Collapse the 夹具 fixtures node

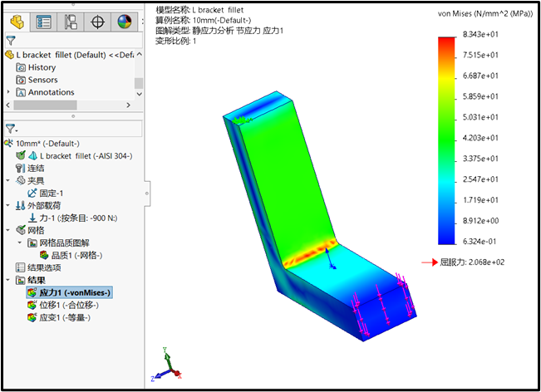pos(9,180)
